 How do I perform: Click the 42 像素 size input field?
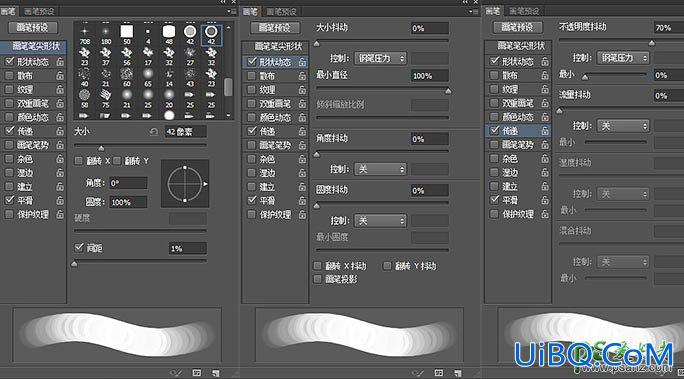pyautogui.click(x=186, y=132)
